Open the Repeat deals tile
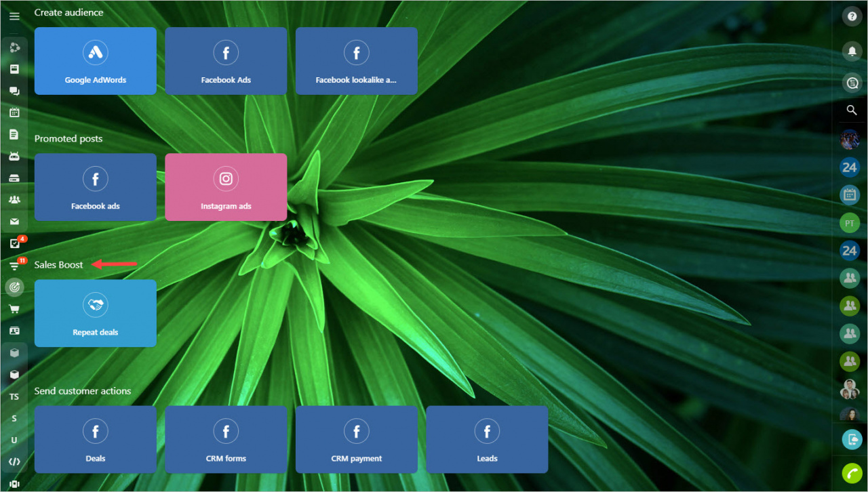 (96, 313)
